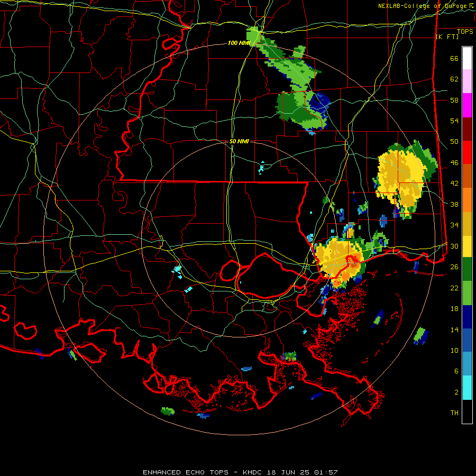
Task: Click the dark red maroon legend swatch
Action: [x=467, y=129]
